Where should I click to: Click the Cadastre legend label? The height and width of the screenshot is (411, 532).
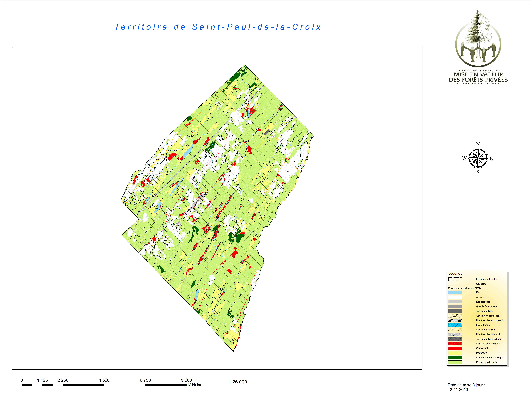481,284
